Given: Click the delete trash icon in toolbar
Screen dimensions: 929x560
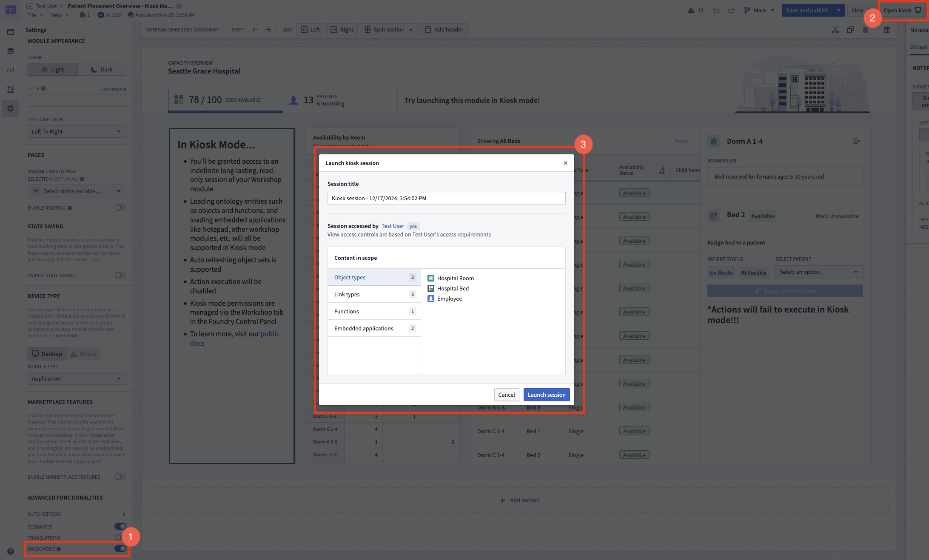Looking at the screenshot, I should point(887,30).
